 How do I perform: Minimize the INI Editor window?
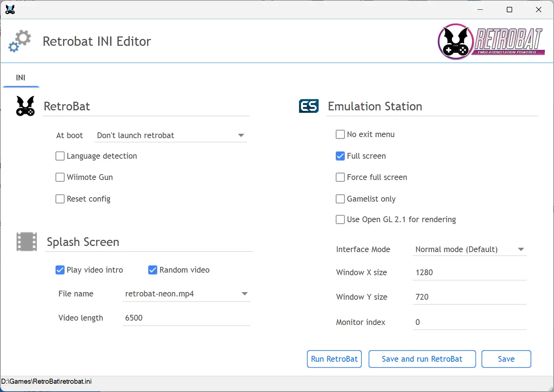pos(480,10)
